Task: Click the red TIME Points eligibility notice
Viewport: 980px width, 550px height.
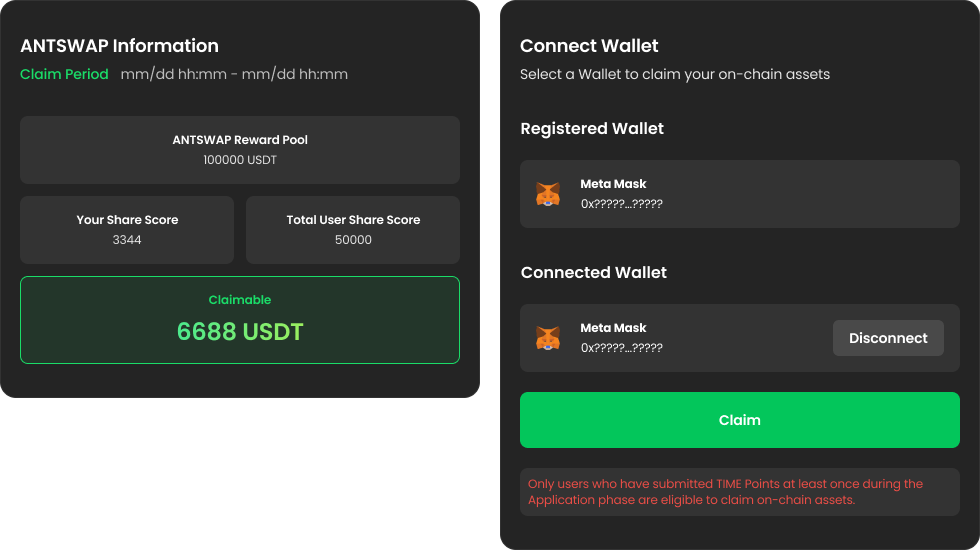Action: 725,492
